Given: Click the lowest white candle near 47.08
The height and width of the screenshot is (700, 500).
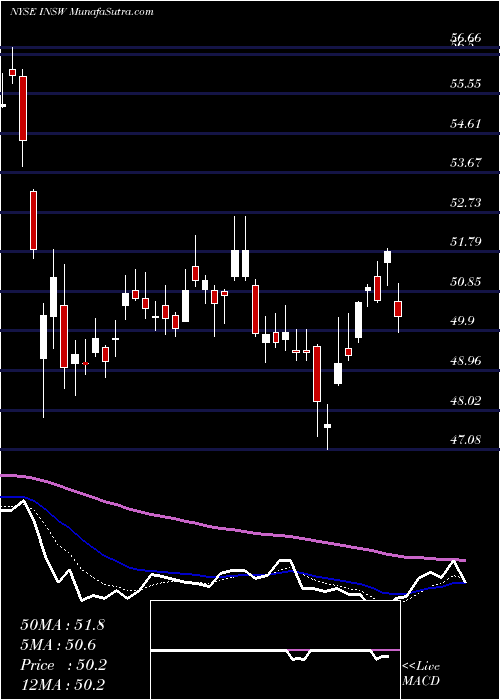Looking at the screenshot, I should click(x=327, y=426).
